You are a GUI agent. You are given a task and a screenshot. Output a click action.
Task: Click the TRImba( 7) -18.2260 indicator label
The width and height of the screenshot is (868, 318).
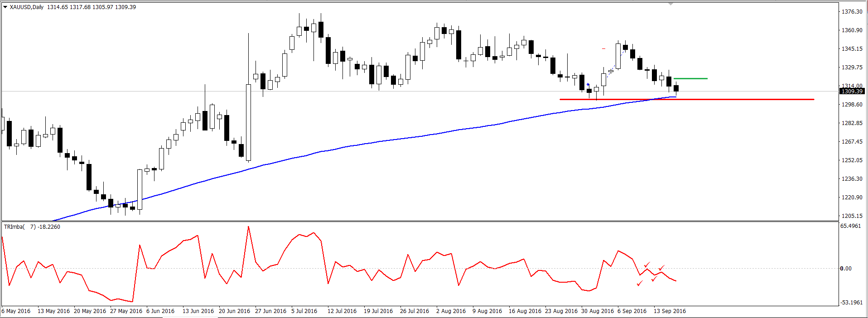32,227
